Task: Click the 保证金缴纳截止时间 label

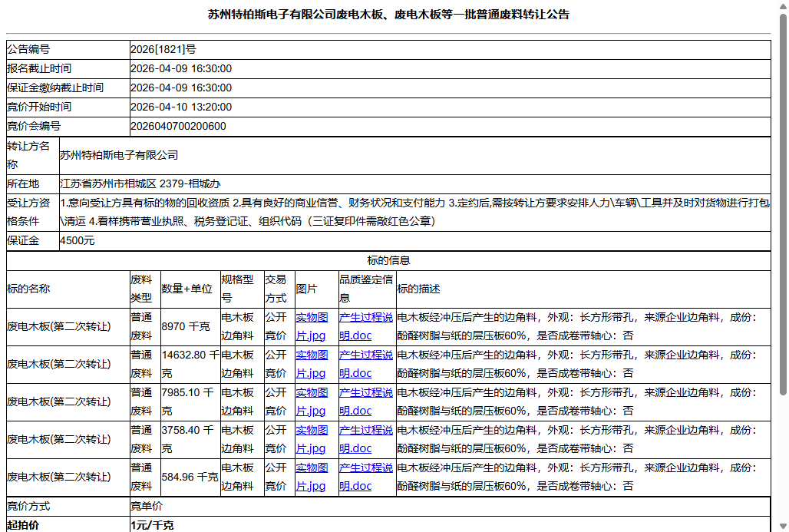Action: point(54,88)
